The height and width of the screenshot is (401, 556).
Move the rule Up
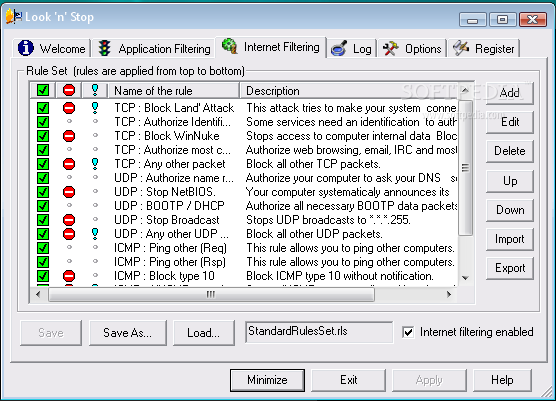click(x=510, y=181)
